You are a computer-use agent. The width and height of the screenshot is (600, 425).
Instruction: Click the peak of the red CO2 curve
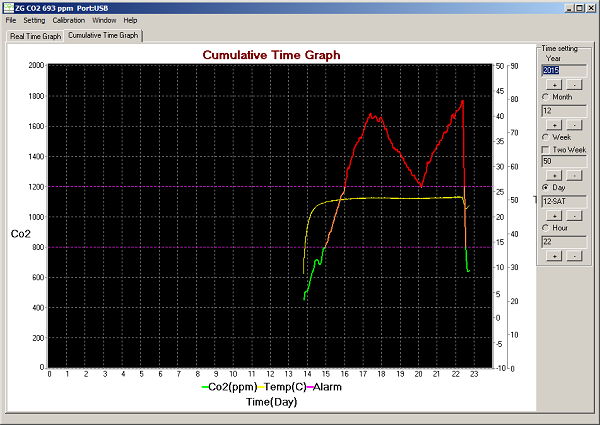tap(463, 101)
